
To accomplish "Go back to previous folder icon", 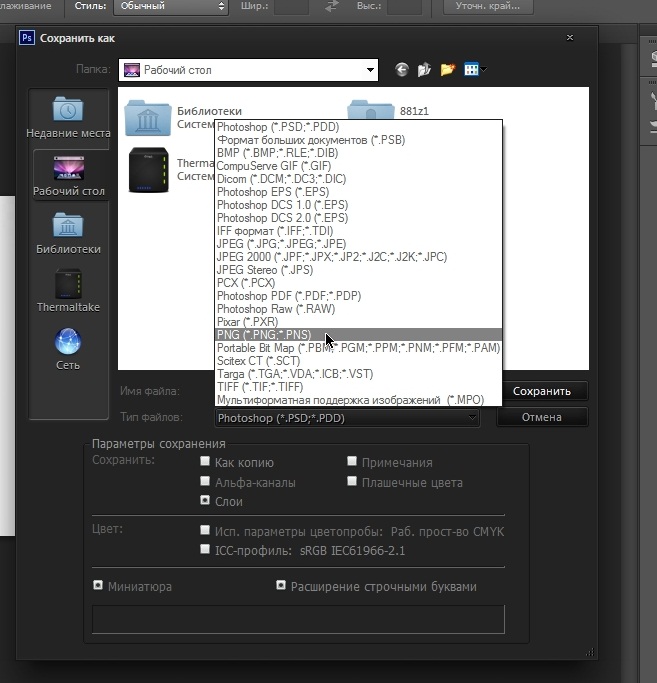I will (x=402, y=70).
